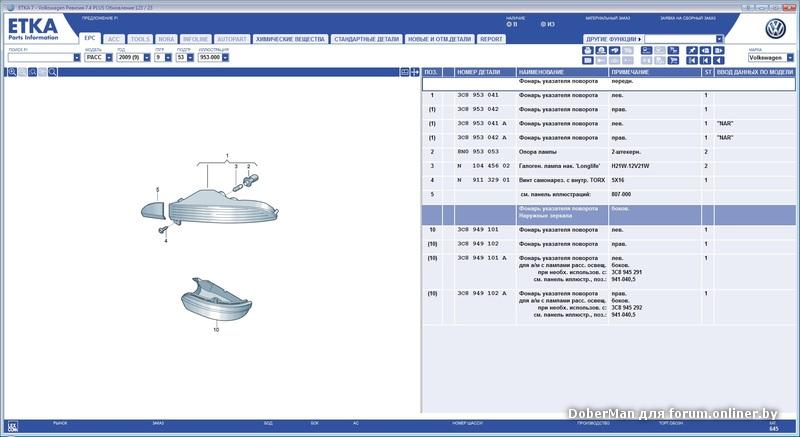The image size is (800, 437).
Task: Switch to the TOOLS tab
Action: pos(140,39)
